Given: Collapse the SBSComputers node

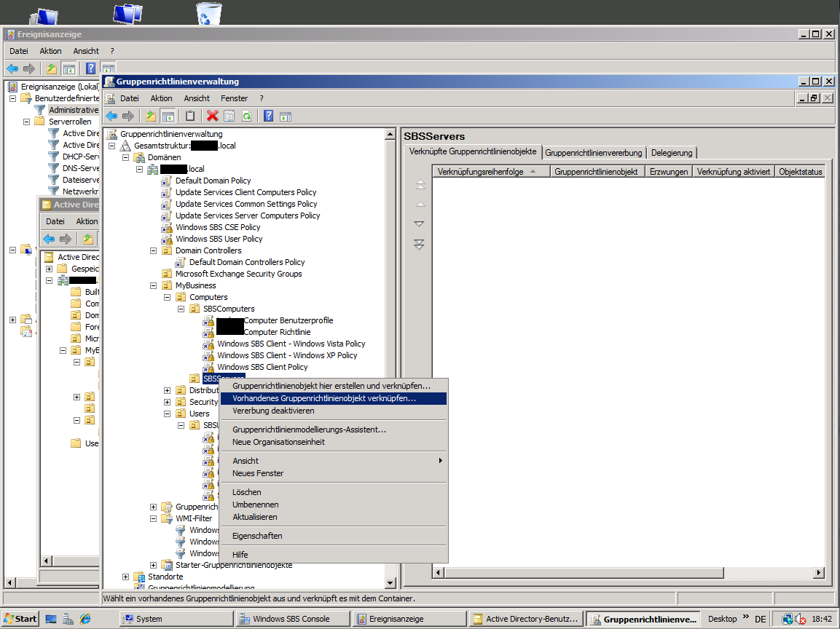Looking at the screenshot, I should point(181,309).
